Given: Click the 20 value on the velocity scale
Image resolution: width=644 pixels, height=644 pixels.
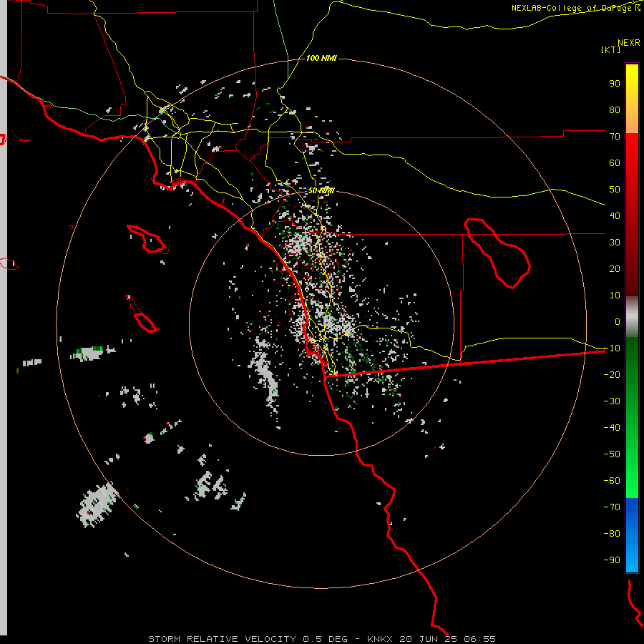Looking at the screenshot, I should coord(615,268).
